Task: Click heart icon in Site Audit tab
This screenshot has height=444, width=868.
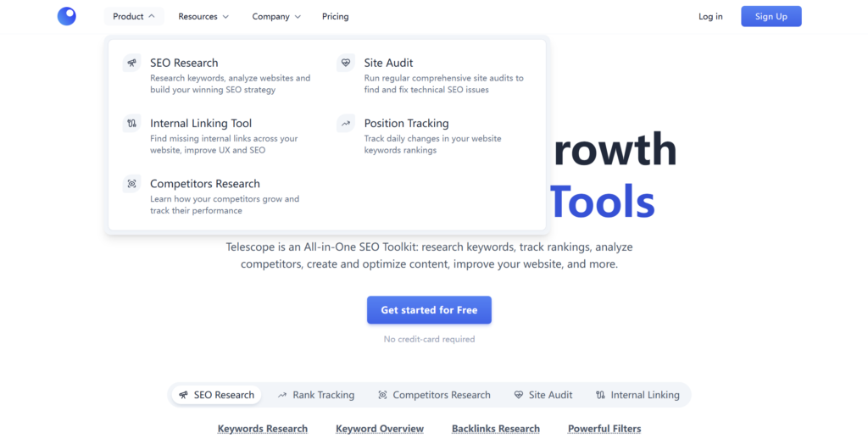Action: [519, 395]
